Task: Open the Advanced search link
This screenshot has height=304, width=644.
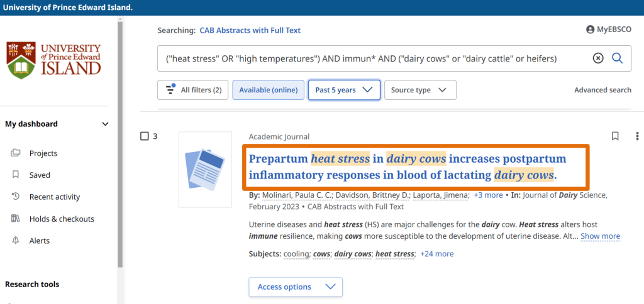Action: tap(602, 90)
